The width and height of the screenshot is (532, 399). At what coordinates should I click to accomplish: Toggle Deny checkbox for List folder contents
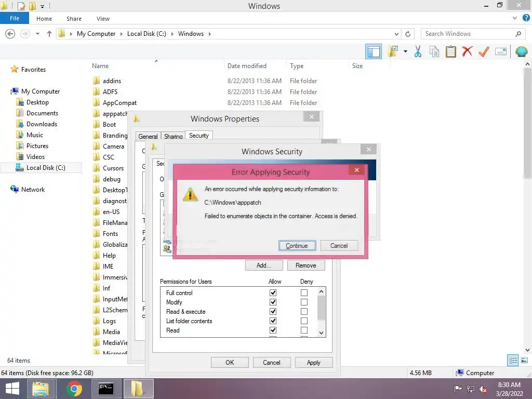(304, 321)
